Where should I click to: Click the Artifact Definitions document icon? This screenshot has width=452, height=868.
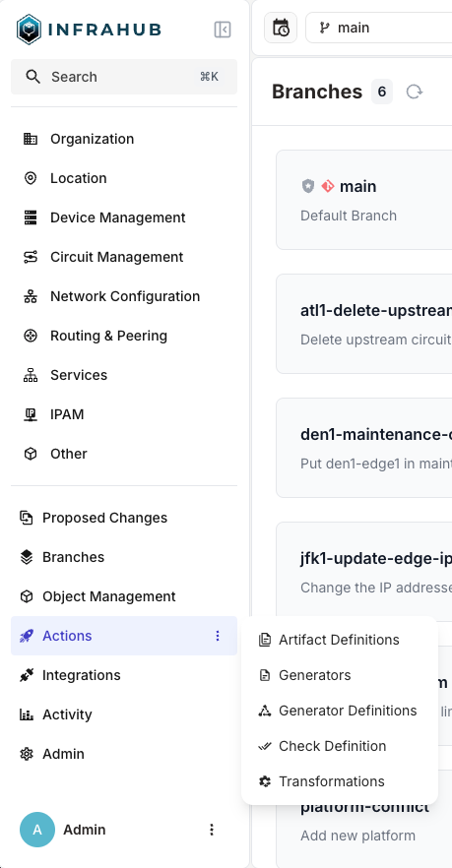[265, 640]
